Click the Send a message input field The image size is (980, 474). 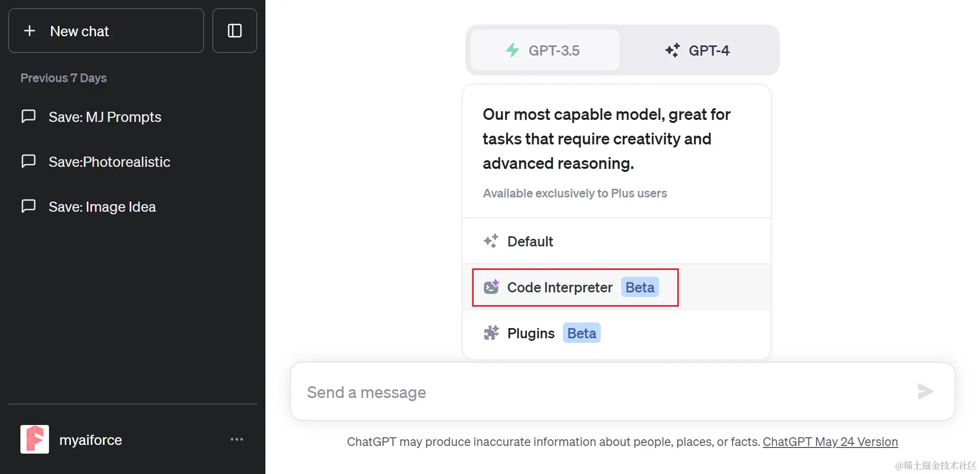point(561,392)
